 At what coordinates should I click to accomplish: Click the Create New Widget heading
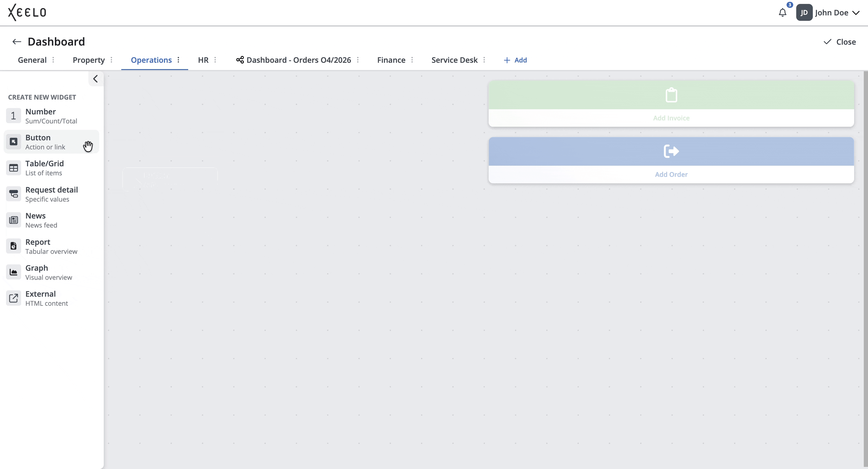pyautogui.click(x=42, y=97)
